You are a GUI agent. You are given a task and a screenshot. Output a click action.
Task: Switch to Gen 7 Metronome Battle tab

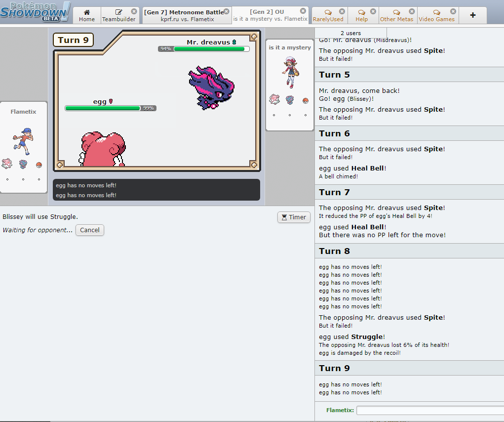187,15
